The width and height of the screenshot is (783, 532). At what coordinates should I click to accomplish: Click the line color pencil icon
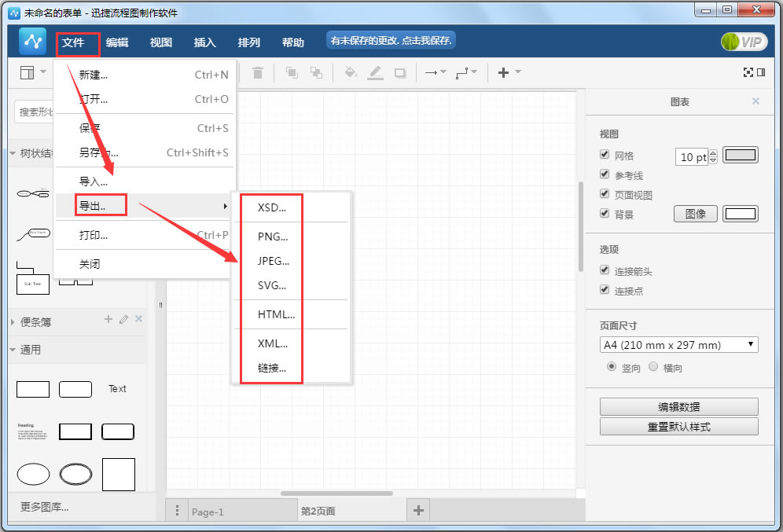point(375,72)
